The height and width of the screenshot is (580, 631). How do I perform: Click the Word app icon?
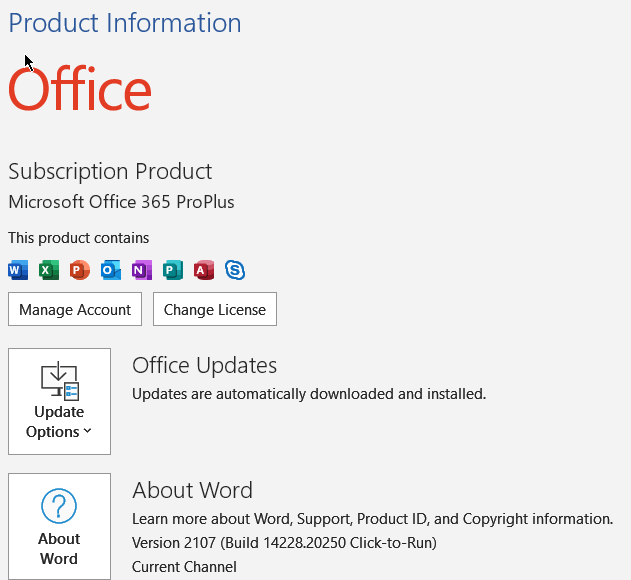point(18,270)
